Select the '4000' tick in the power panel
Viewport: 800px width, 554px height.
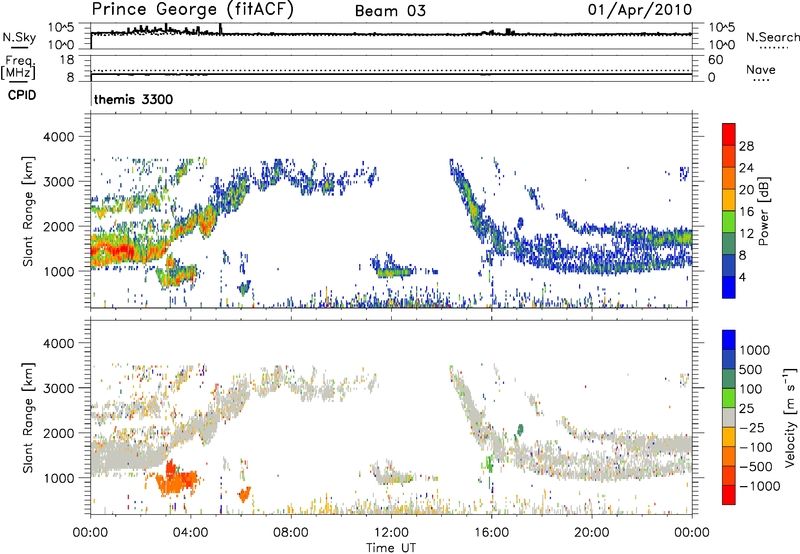(x=58, y=137)
